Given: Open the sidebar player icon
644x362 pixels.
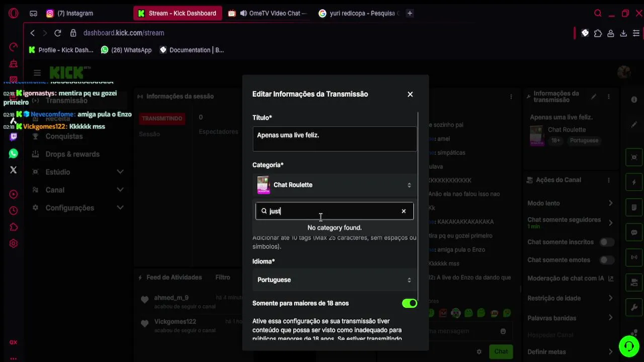Looking at the screenshot, I should [14, 194].
